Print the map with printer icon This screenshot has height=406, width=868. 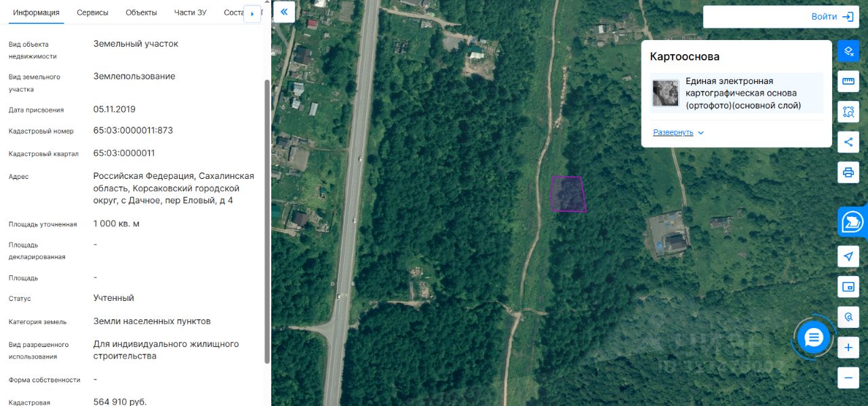click(848, 171)
